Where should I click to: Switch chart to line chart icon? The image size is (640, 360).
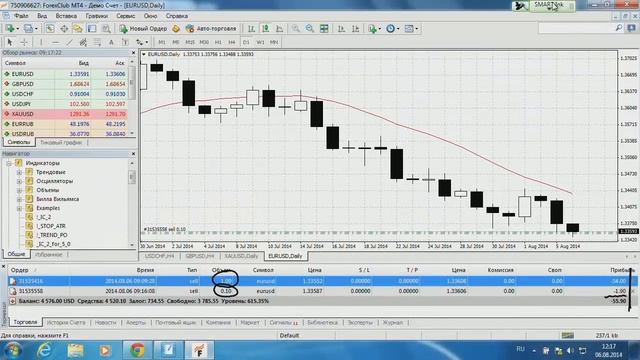pos(280,29)
